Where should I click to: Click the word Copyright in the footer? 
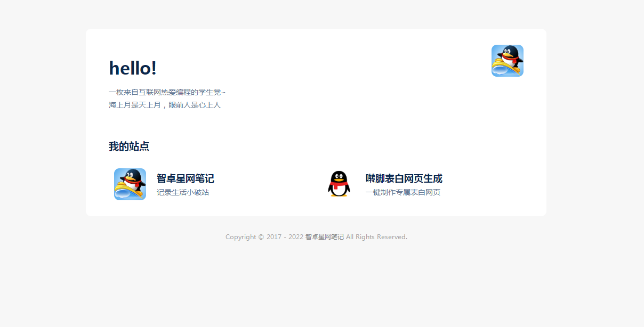click(240, 237)
